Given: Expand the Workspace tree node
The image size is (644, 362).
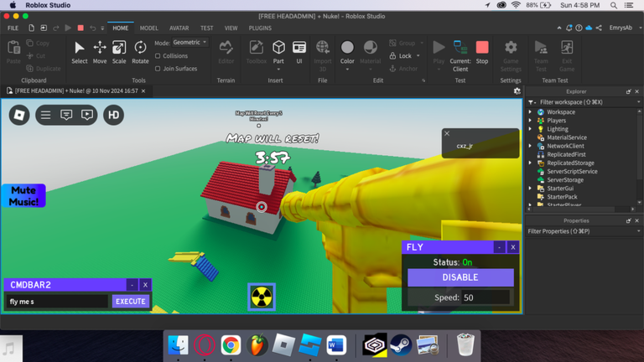Looking at the screenshot, I should point(530,112).
